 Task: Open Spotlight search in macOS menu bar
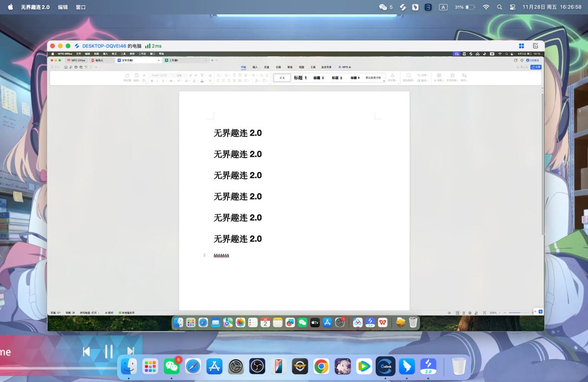(x=500, y=7)
